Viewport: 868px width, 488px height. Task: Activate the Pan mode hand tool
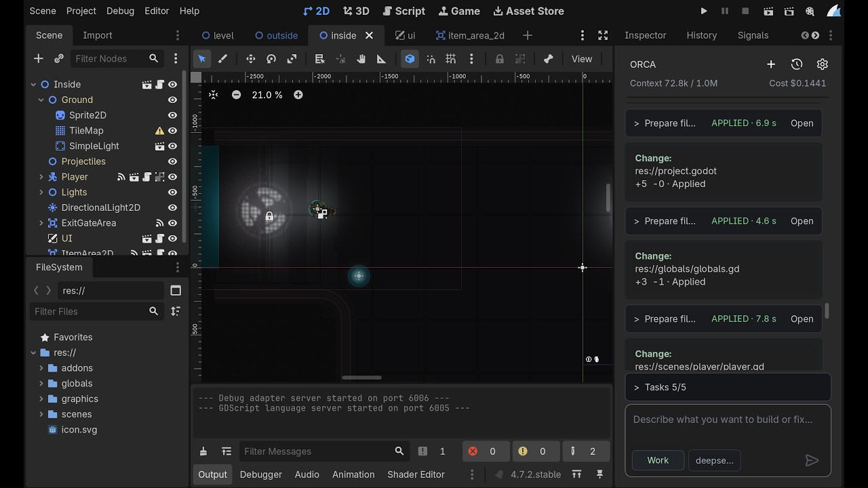pos(361,59)
